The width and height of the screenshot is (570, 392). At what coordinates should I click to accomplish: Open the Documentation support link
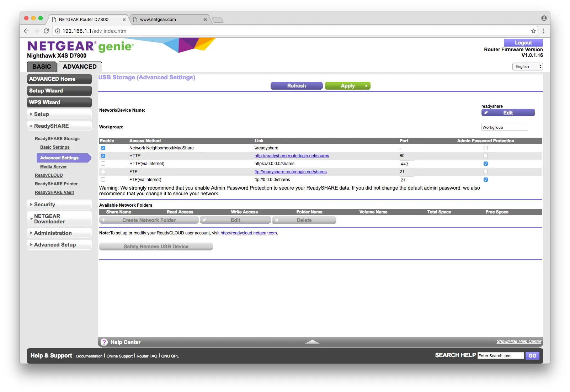tap(89, 356)
